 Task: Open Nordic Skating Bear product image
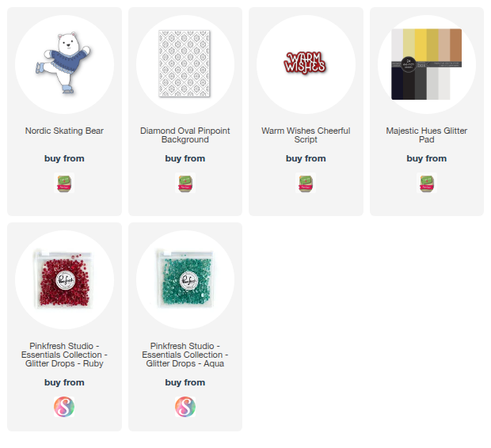click(x=64, y=64)
